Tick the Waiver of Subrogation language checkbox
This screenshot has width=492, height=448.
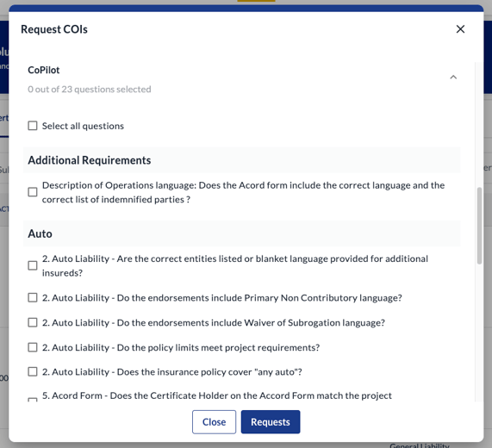pos(33,322)
